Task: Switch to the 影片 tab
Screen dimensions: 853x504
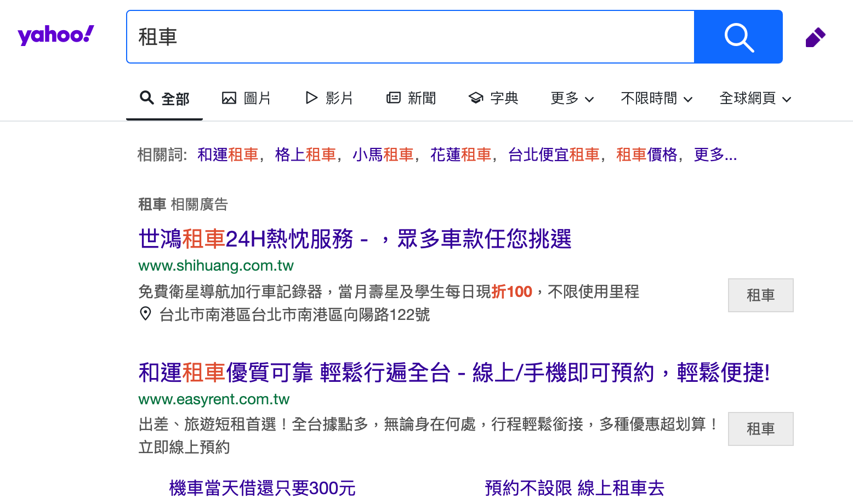Action: pos(329,99)
